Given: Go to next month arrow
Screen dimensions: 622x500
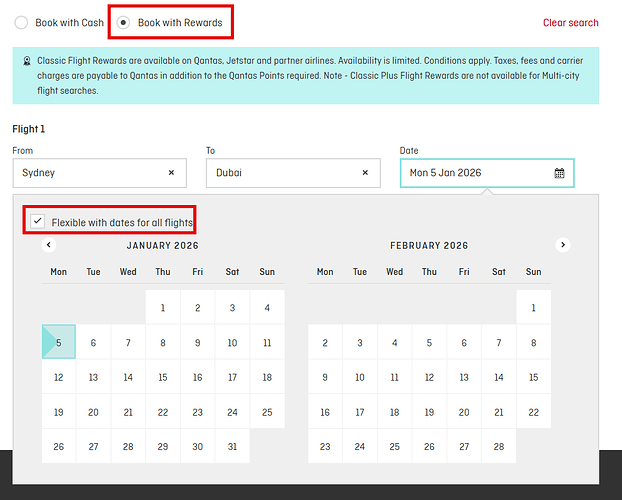Looking at the screenshot, I should click(x=563, y=245).
